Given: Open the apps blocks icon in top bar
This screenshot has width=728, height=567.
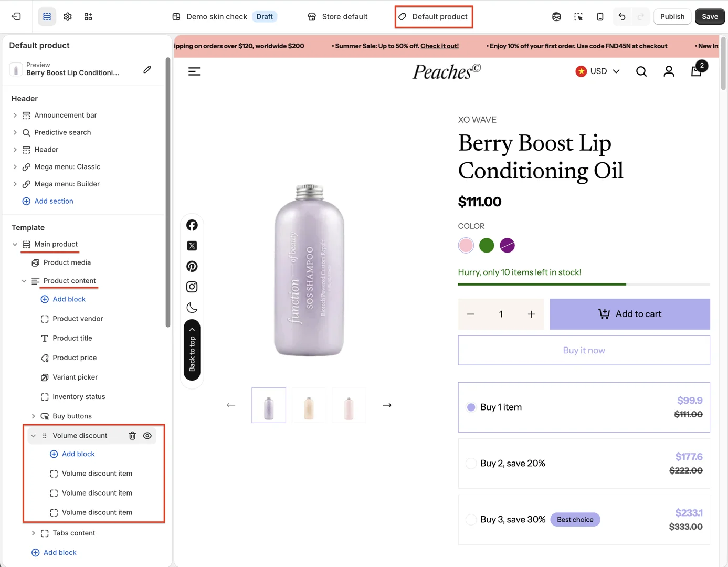Looking at the screenshot, I should coord(88,17).
